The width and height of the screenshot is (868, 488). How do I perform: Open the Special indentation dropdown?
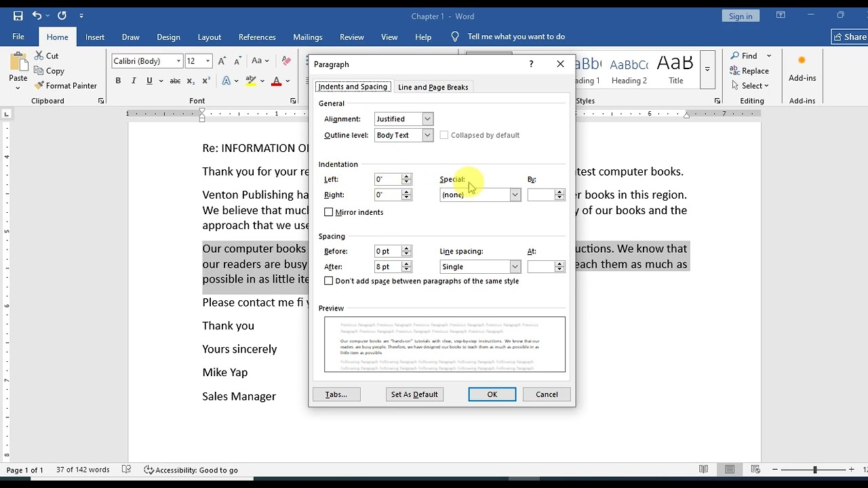515,195
